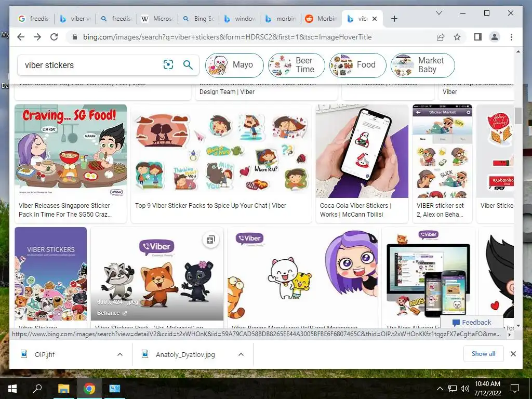Expand options for the OIP.jfif download
The image size is (532, 399).
[120, 354]
